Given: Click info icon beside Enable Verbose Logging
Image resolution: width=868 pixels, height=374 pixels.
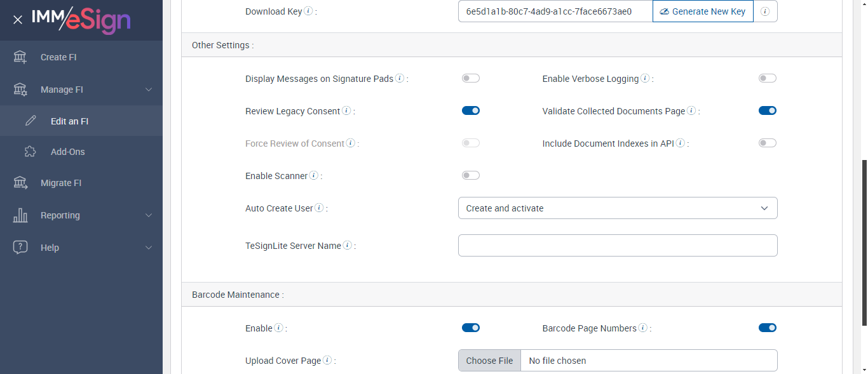Looking at the screenshot, I should pos(645,79).
